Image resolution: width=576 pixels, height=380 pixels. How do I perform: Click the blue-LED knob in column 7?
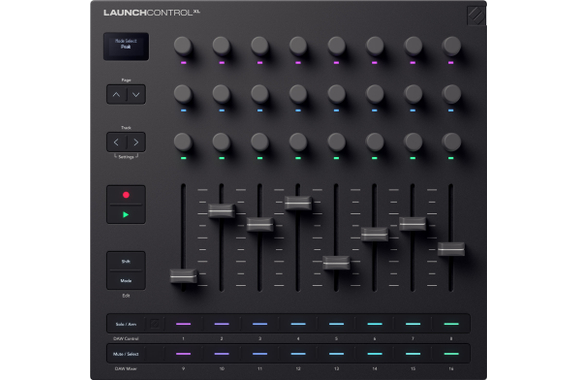(x=413, y=94)
